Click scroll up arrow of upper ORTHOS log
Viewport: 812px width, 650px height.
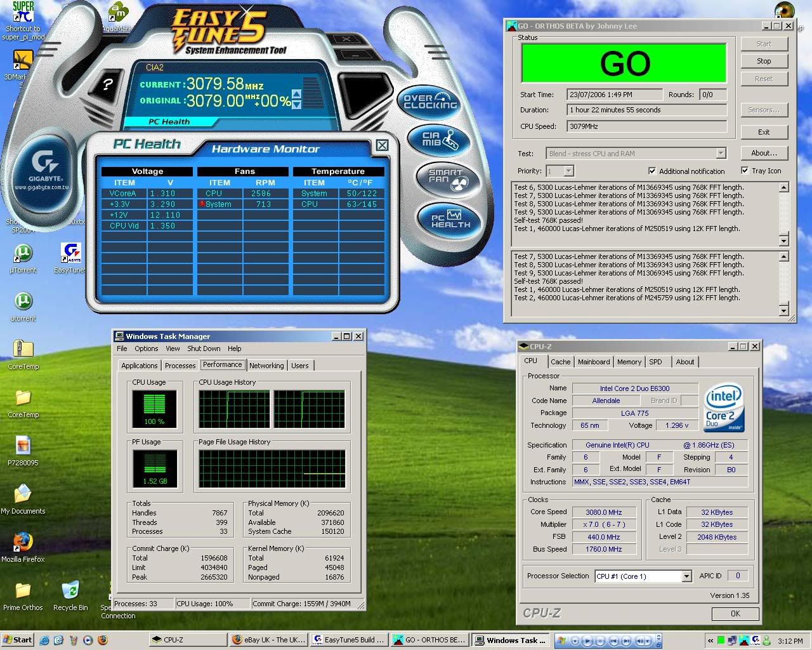coord(784,187)
